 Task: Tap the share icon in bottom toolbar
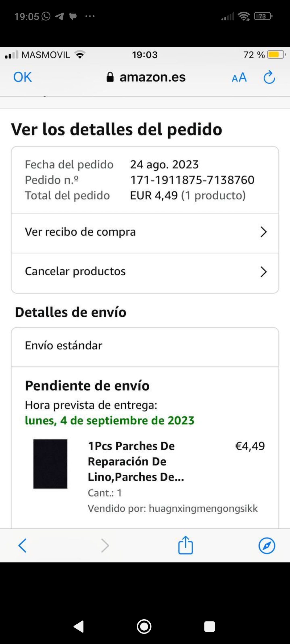pyautogui.click(x=186, y=545)
